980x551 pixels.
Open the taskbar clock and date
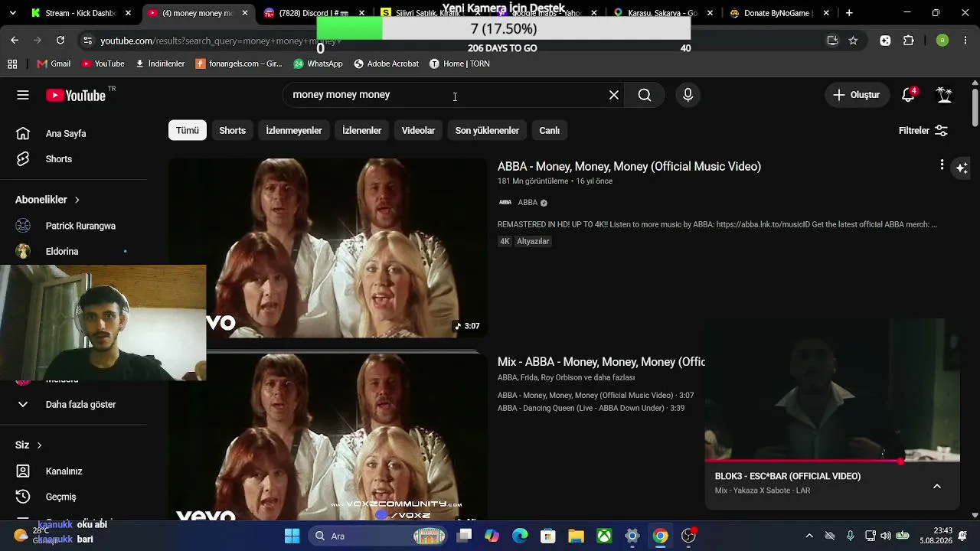pos(936,535)
